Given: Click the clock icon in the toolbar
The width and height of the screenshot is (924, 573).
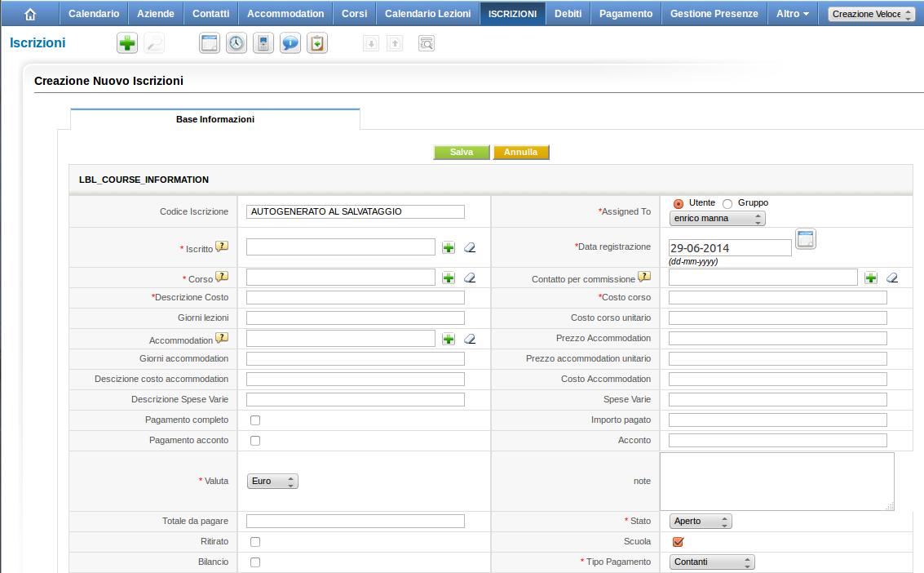Looking at the screenshot, I should [x=237, y=44].
